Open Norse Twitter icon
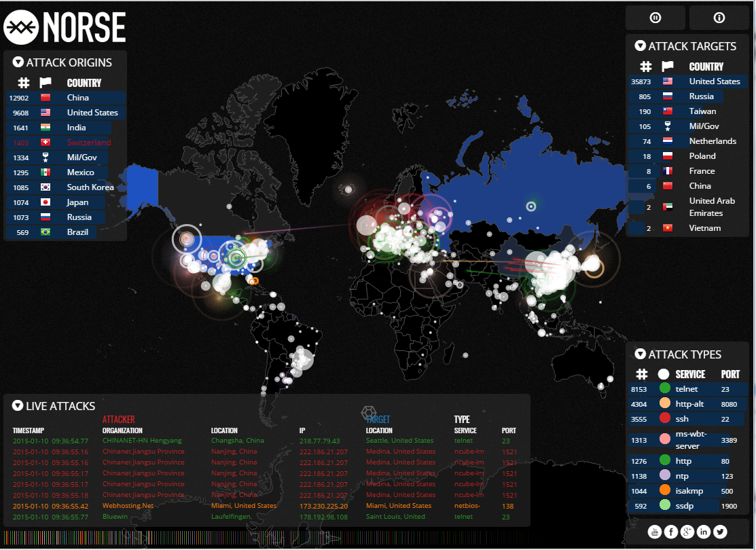756x550 pixels. pyautogui.click(x=720, y=532)
